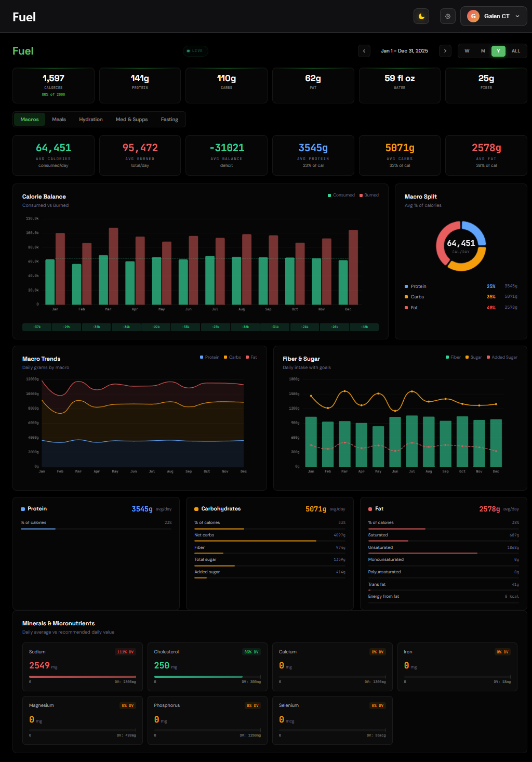The image size is (532, 762).
Task: Click blue square icon beside Protein card title
Action: 23,509
